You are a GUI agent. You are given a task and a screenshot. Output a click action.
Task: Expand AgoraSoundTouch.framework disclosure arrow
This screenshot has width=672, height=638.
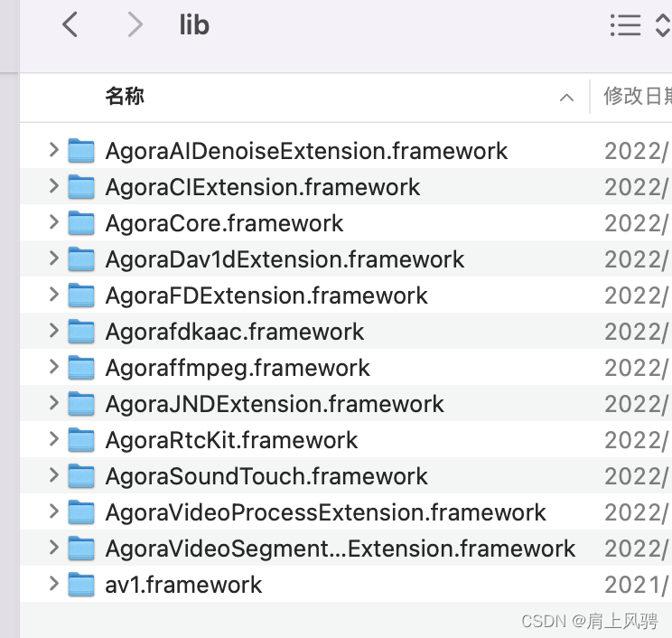[53, 475]
